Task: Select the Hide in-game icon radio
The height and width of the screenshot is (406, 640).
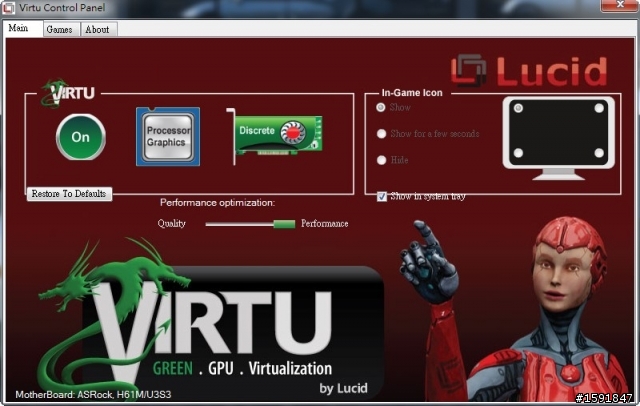Action: [x=381, y=160]
